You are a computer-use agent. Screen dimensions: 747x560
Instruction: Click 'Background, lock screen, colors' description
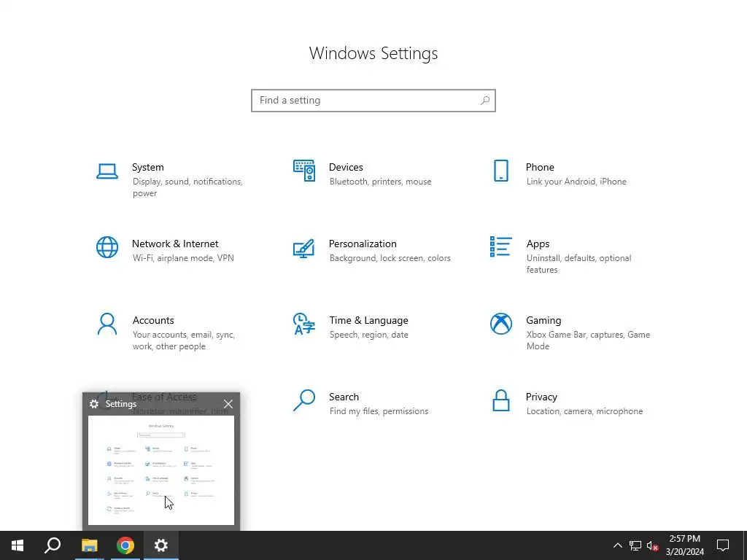(390, 258)
